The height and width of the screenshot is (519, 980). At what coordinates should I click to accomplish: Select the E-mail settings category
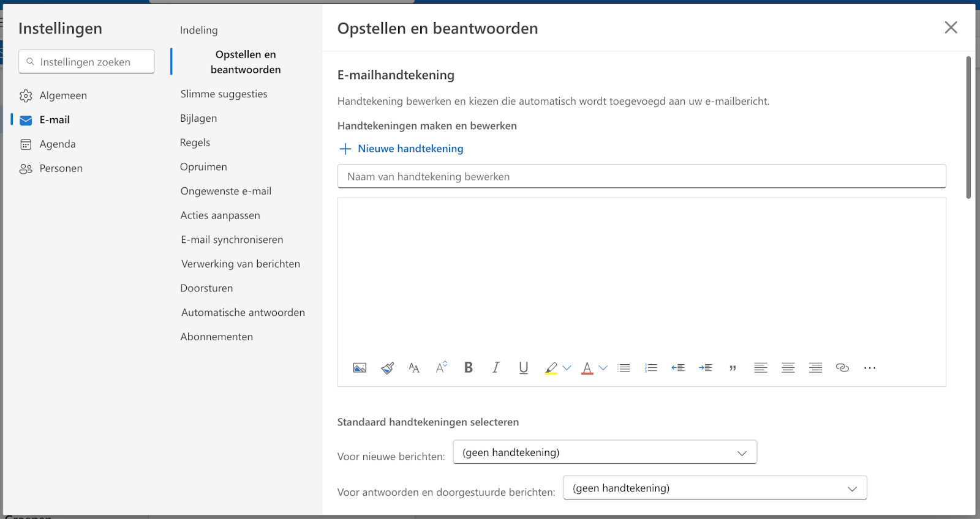(55, 120)
